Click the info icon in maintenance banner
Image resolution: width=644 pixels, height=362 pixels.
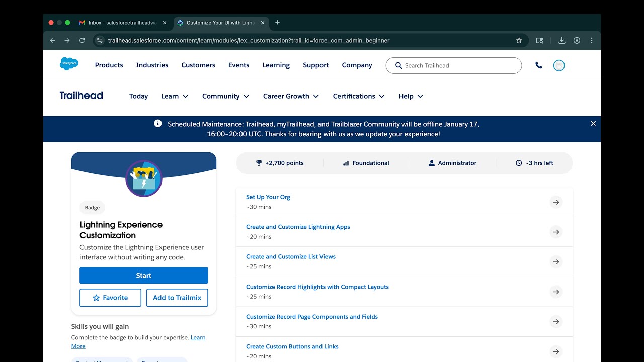[x=158, y=123]
